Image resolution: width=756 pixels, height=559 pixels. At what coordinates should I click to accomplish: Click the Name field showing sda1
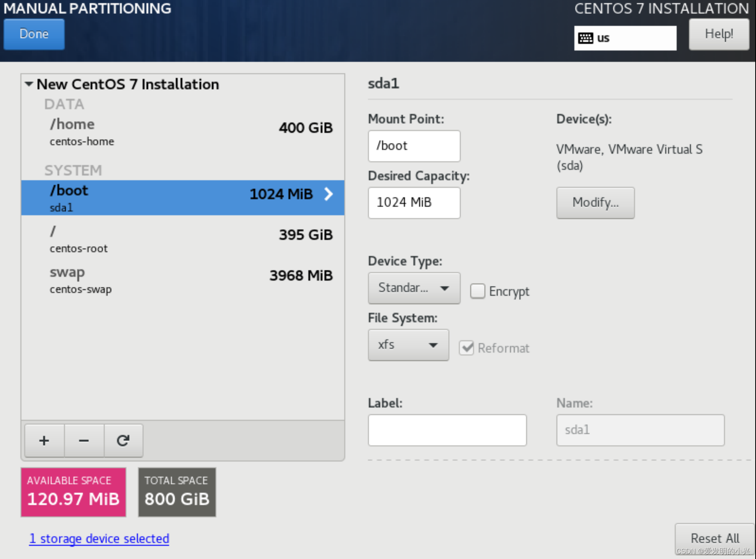(640, 430)
